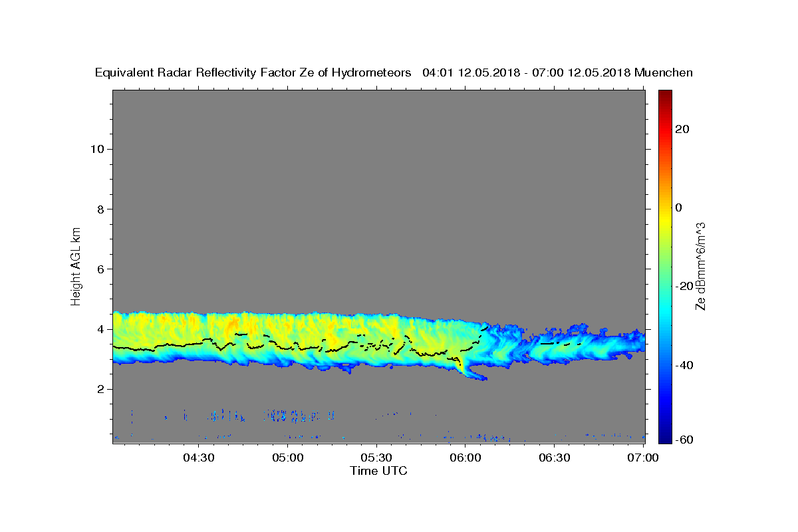
Task: Click the '04:30' time tick label
Action: (x=198, y=458)
